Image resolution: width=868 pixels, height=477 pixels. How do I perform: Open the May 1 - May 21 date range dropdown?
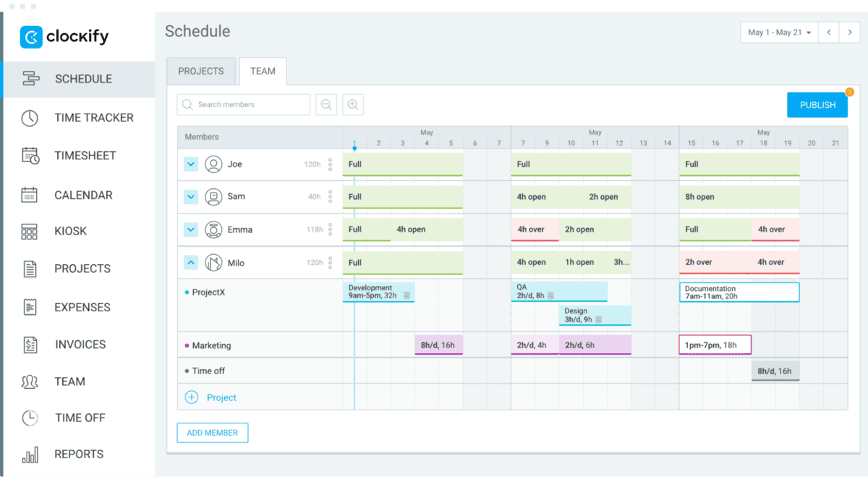click(x=779, y=33)
